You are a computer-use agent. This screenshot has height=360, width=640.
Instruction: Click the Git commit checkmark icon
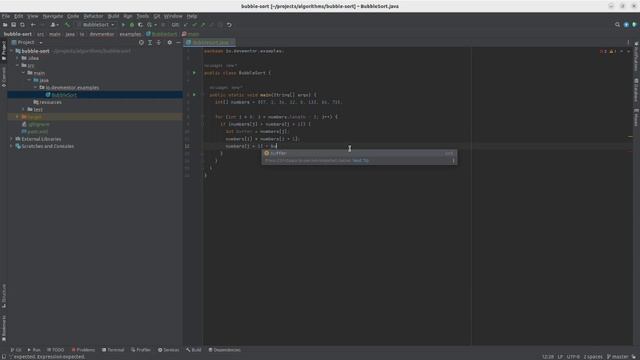(195, 25)
